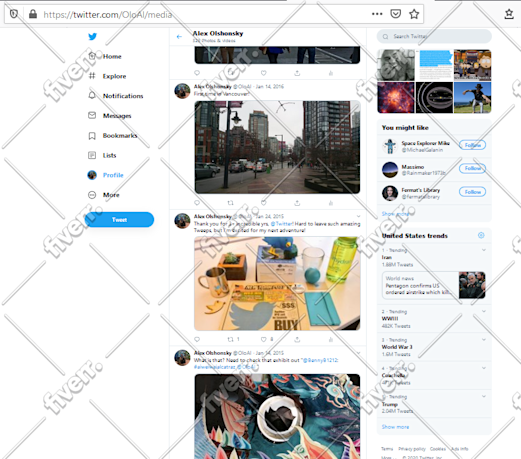Click the @Twitter mention link
The height and width of the screenshot is (459, 521).
pyautogui.click(x=282, y=224)
